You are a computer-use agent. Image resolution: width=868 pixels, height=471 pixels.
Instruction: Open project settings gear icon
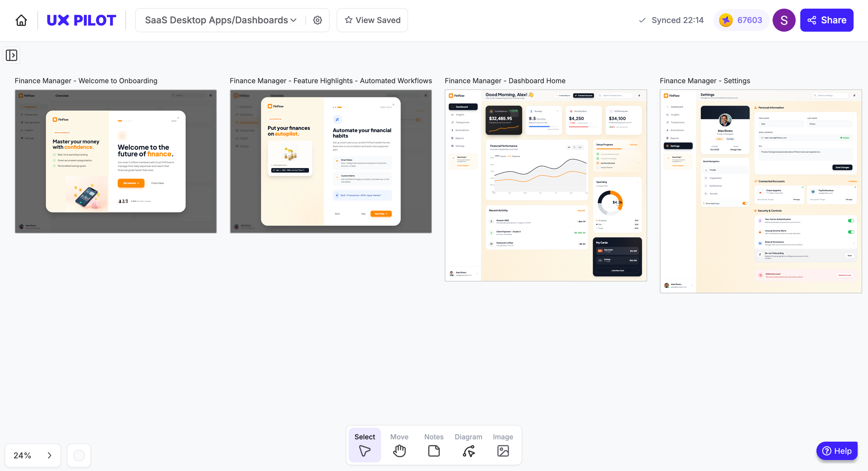(317, 20)
